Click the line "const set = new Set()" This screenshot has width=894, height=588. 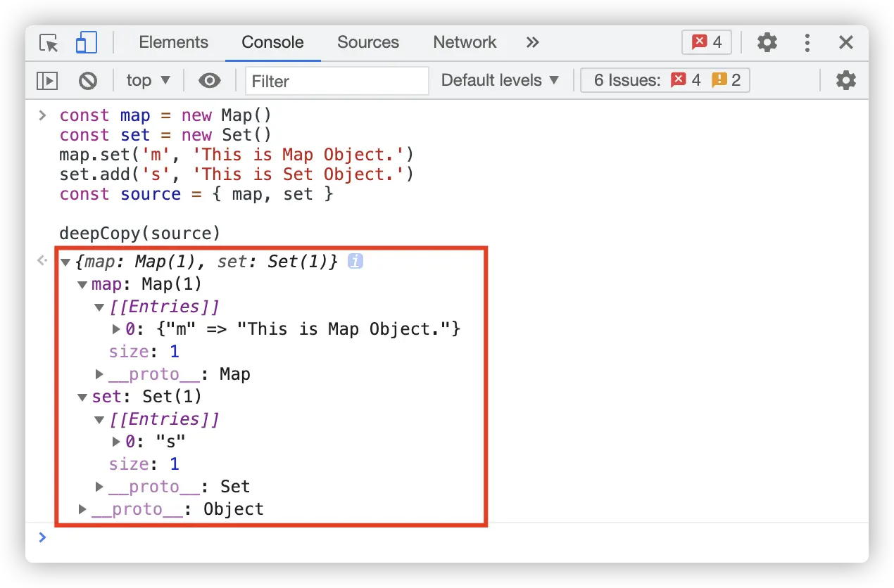(165, 135)
